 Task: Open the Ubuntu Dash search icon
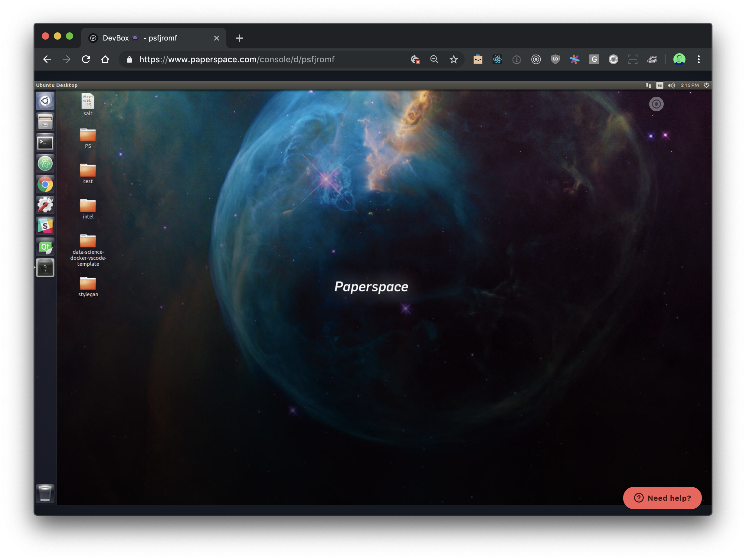tap(45, 101)
